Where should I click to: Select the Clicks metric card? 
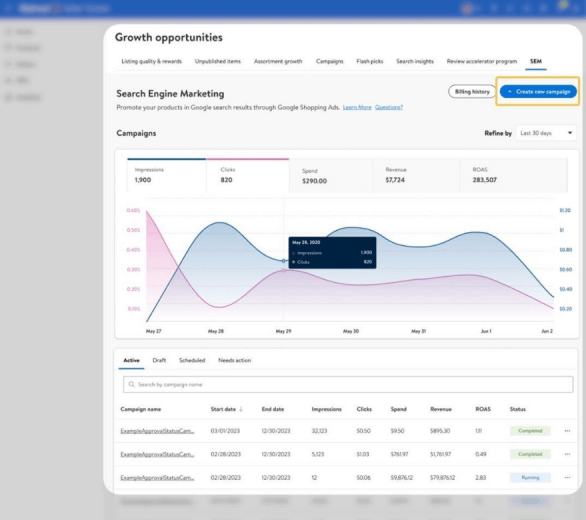(247, 175)
